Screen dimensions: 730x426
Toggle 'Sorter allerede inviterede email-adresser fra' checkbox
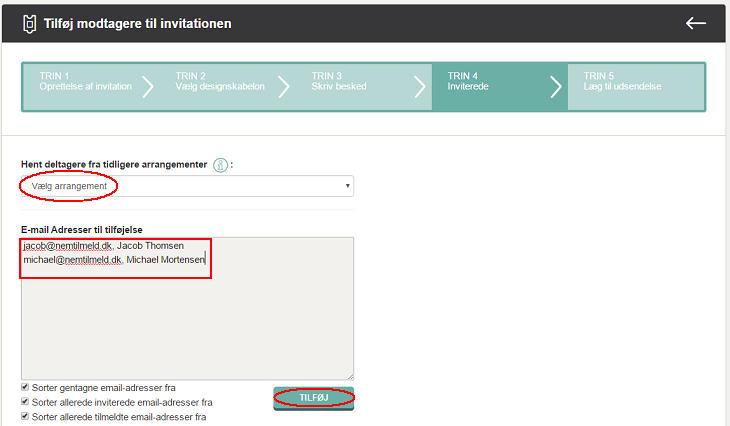[25, 401]
